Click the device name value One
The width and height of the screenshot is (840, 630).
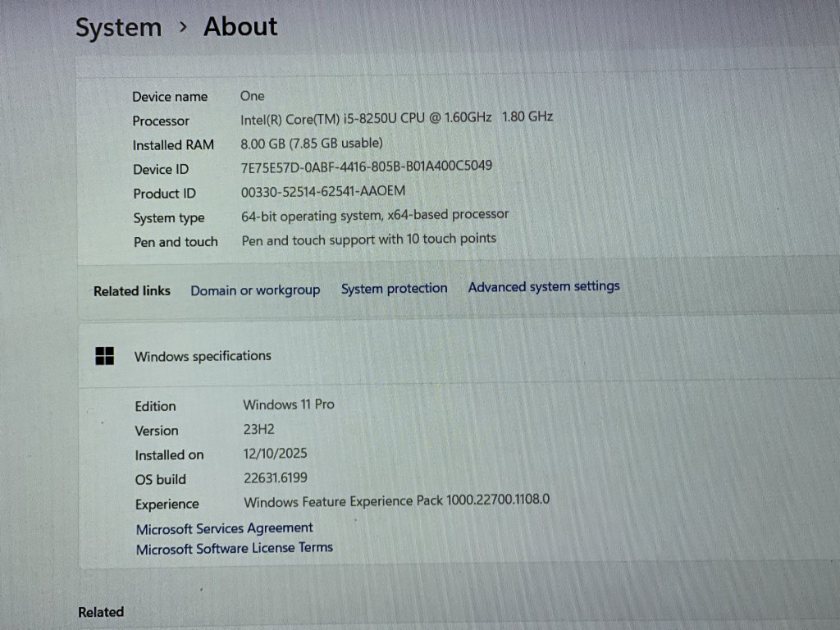pyautogui.click(x=252, y=96)
